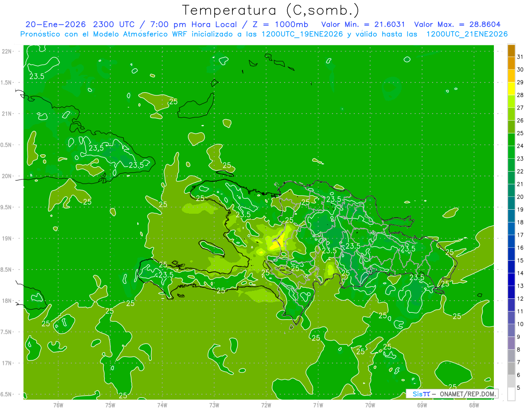Click color scale label '17'

tap(520, 235)
